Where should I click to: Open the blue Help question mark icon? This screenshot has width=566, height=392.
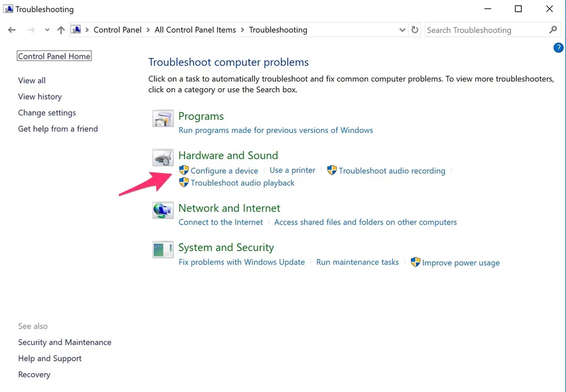point(558,48)
